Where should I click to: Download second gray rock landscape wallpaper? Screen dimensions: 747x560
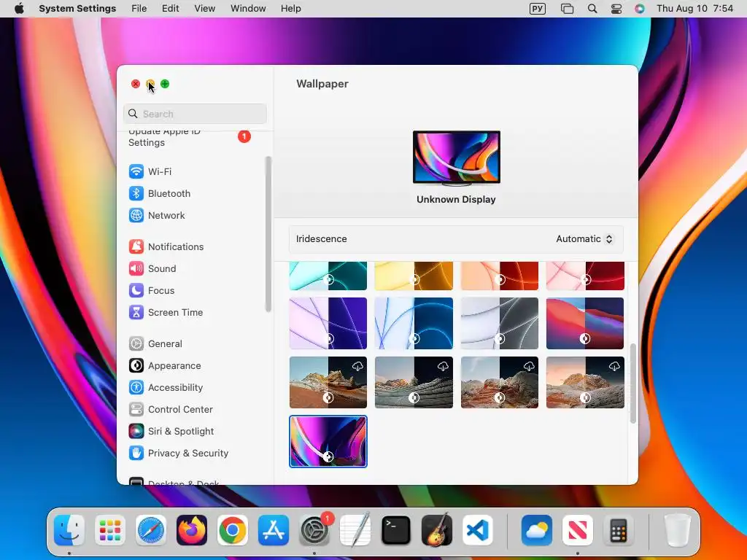443,366
